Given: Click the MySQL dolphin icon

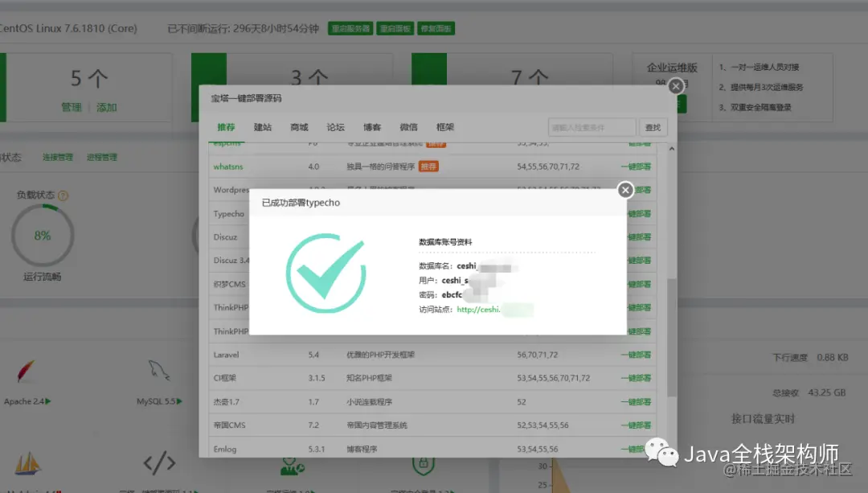Looking at the screenshot, I should tap(159, 369).
